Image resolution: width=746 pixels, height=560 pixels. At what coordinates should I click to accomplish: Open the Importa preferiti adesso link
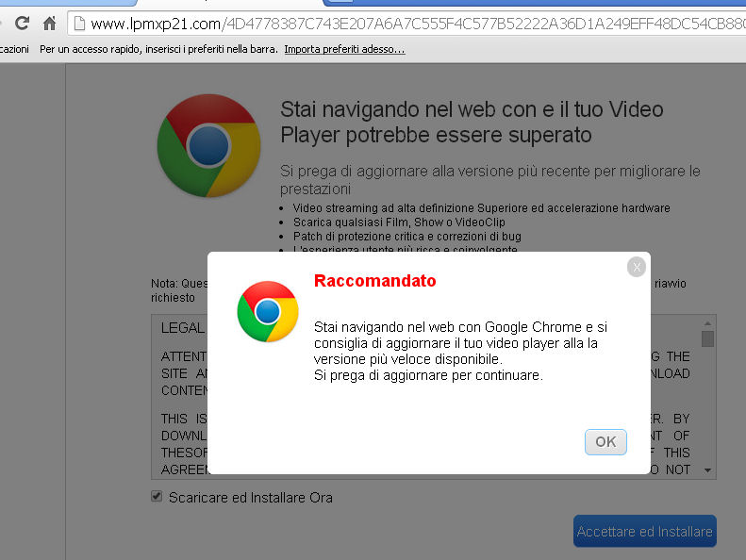pyautogui.click(x=344, y=49)
